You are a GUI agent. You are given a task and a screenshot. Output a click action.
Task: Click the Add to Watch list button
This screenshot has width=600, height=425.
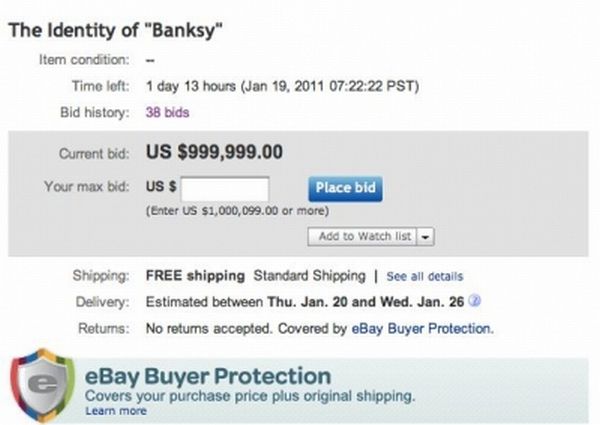click(364, 236)
